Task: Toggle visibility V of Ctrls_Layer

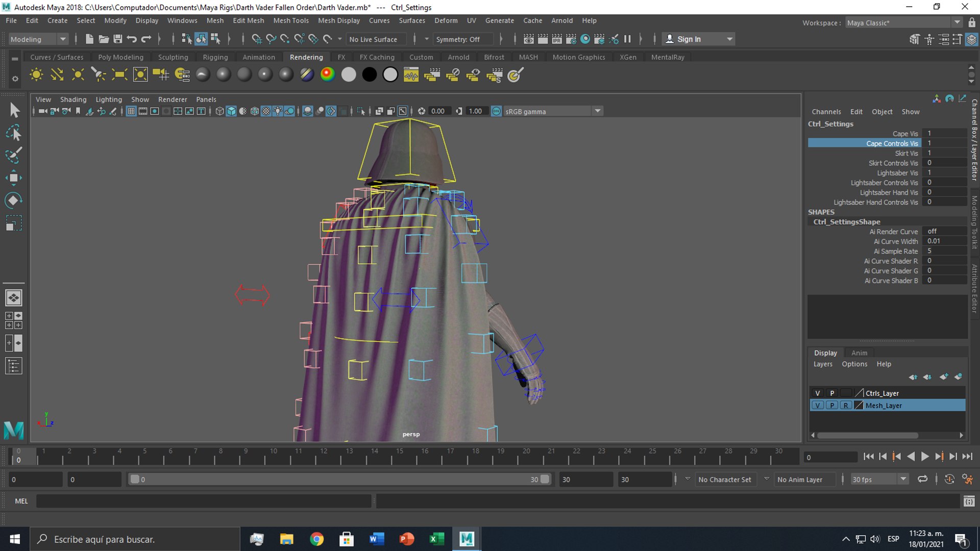Action: (x=818, y=393)
